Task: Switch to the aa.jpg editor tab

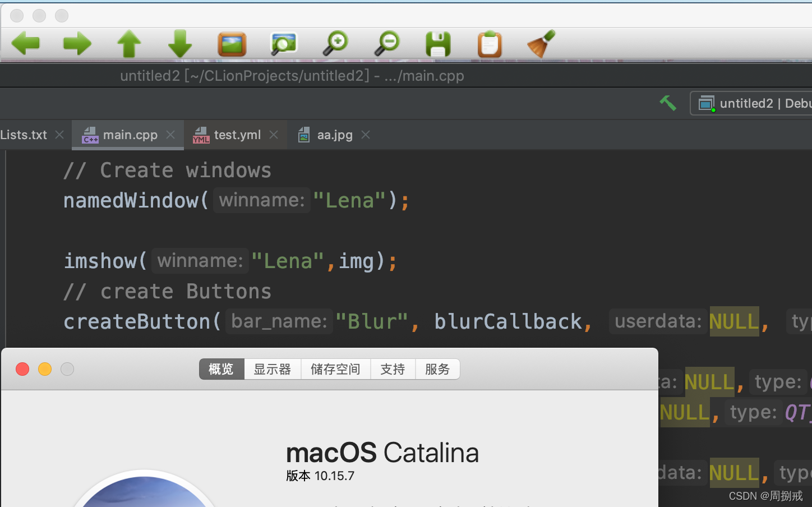Action: point(335,135)
